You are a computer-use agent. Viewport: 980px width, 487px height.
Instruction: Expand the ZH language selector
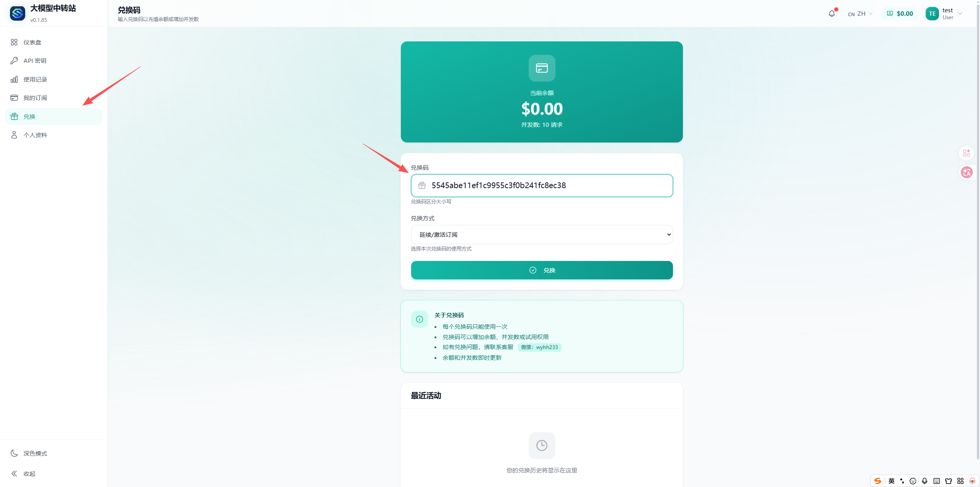tap(860, 14)
